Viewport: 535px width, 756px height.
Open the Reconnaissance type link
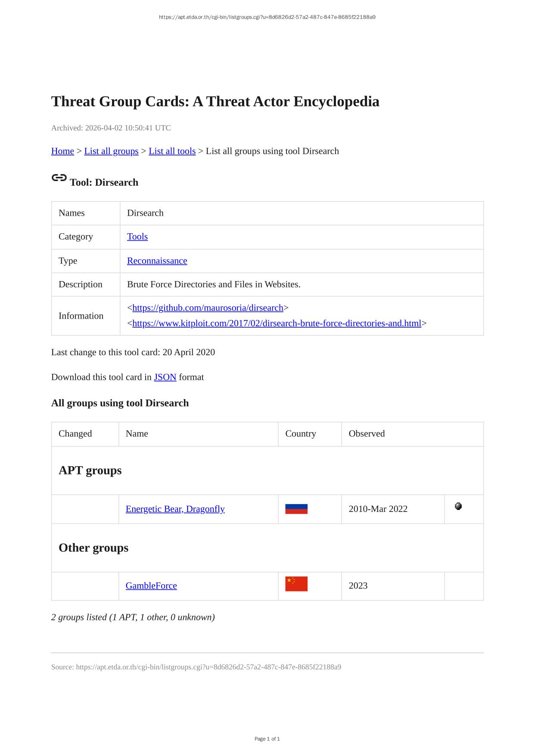coord(157,261)
